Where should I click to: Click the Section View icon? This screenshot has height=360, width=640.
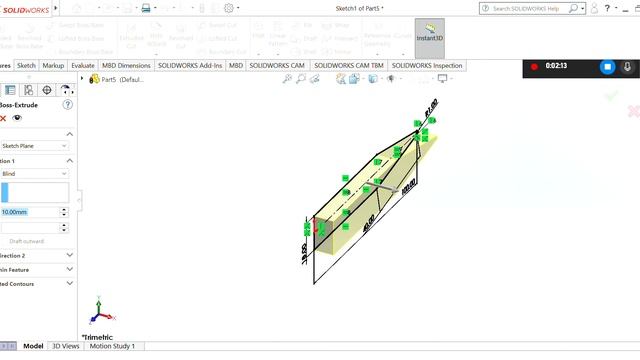(x=340, y=79)
